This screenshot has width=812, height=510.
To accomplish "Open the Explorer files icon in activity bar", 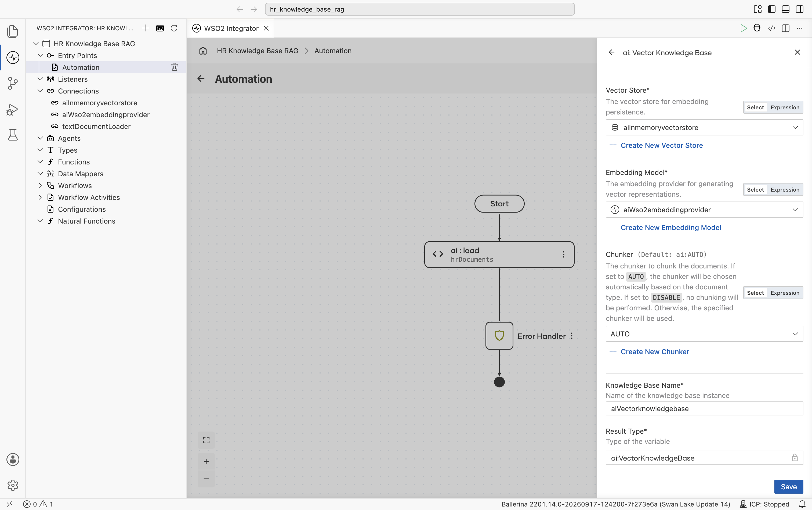I will click(13, 31).
